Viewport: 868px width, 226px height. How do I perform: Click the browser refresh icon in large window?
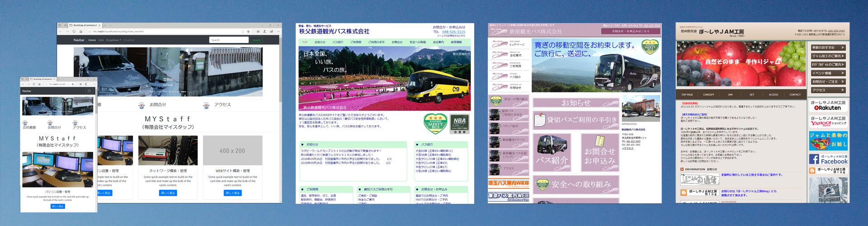coord(74,32)
